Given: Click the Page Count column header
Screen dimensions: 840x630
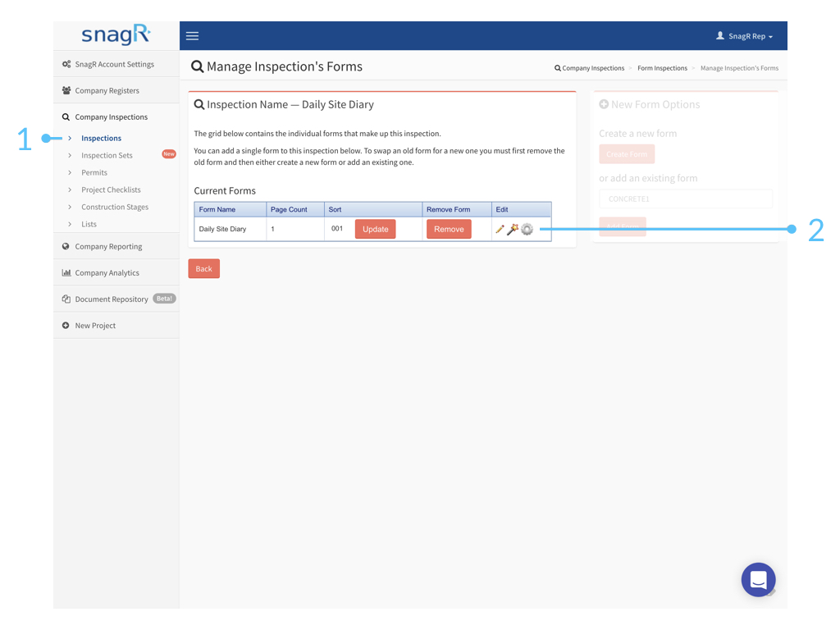Looking at the screenshot, I should 295,209.
